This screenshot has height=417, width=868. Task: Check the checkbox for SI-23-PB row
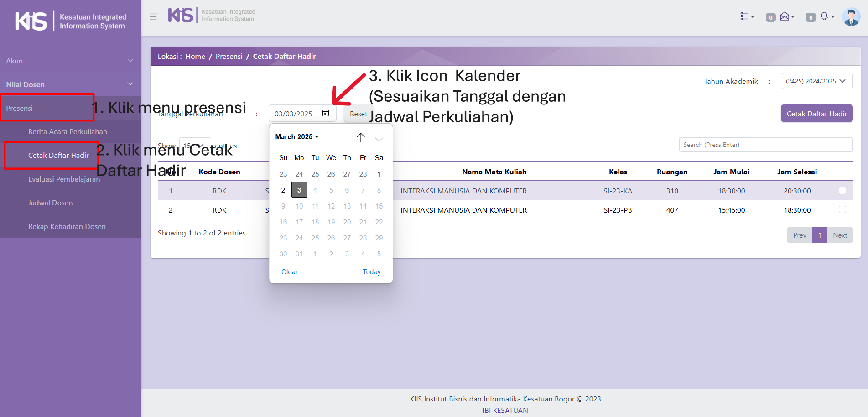click(842, 210)
